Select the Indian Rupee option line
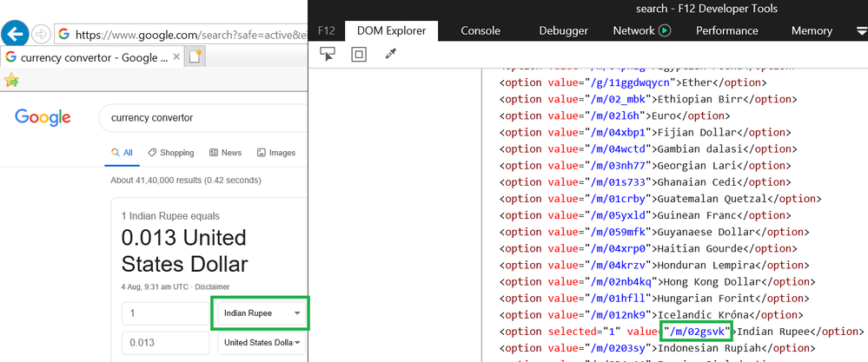This screenshot has height=362, width=868. [681, 332]
